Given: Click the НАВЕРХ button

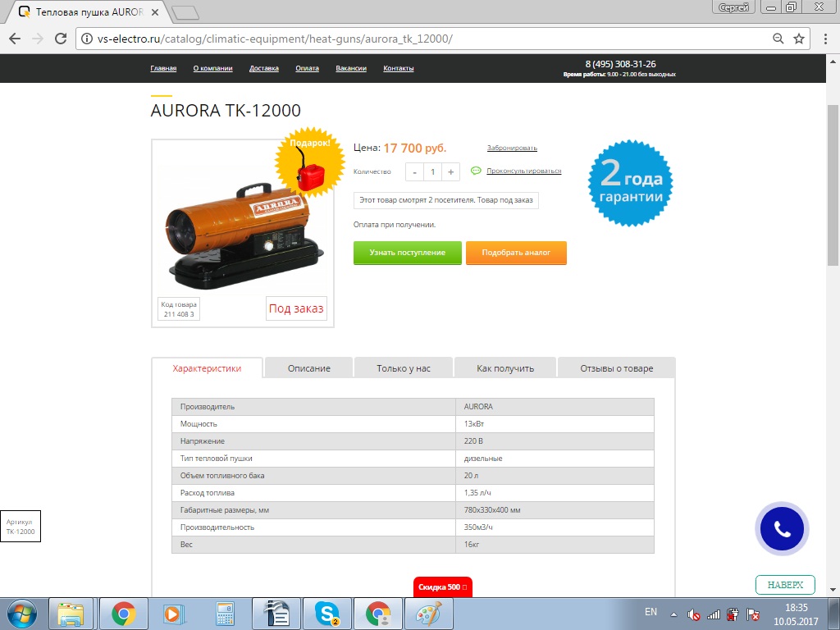Looking at the screenshot, I should click(785, 584).
